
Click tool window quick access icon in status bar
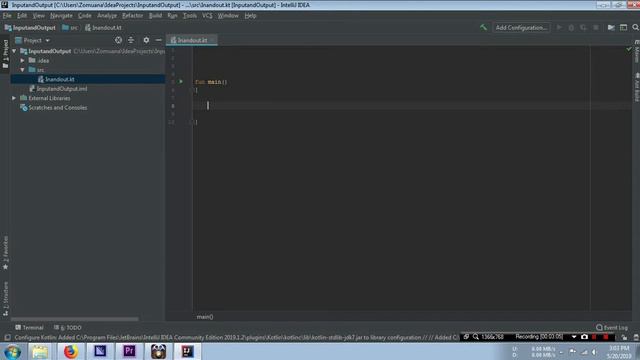7,338
